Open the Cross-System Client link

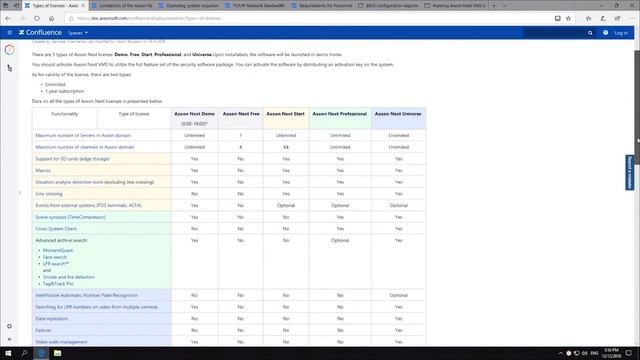pyautogui.click(x=56, y=229)
